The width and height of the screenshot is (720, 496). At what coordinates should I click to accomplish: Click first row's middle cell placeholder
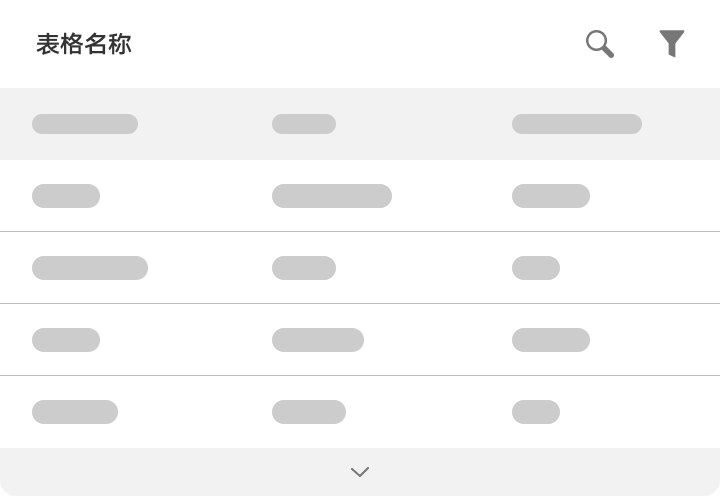pos(332,196)
